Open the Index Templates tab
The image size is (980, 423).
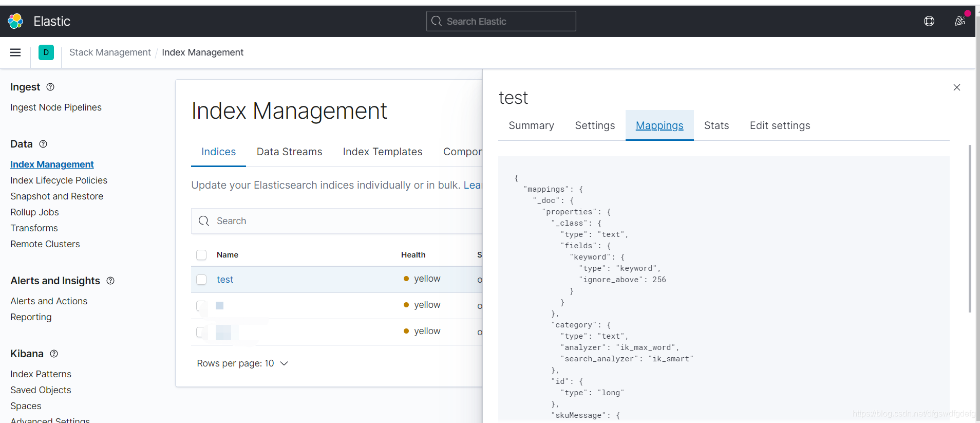pos(383,152)
